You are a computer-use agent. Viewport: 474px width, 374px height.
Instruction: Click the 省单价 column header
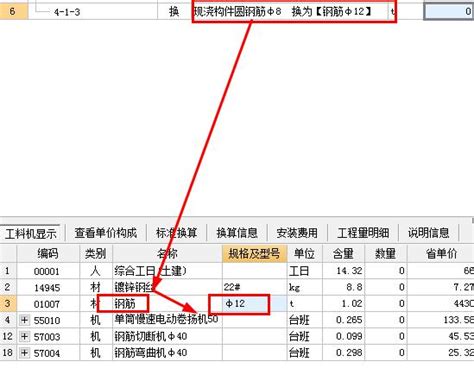click(x=441, y=254)
